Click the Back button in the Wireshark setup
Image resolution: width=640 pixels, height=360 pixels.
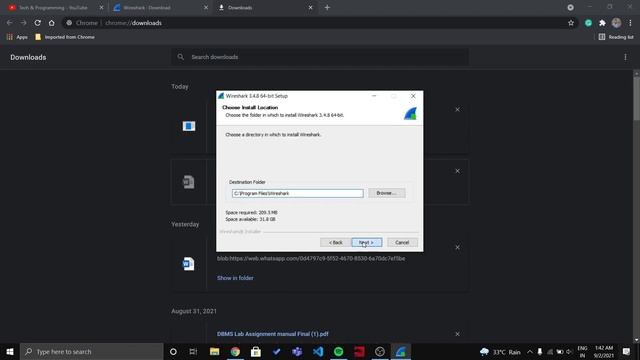[x=336, y=242]
